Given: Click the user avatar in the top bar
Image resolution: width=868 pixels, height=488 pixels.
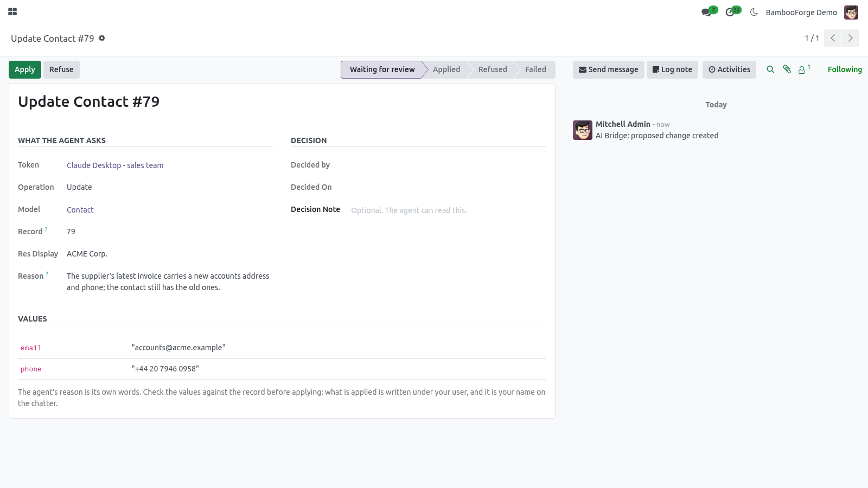Looking at the screenshot, I should click(851, 12).
